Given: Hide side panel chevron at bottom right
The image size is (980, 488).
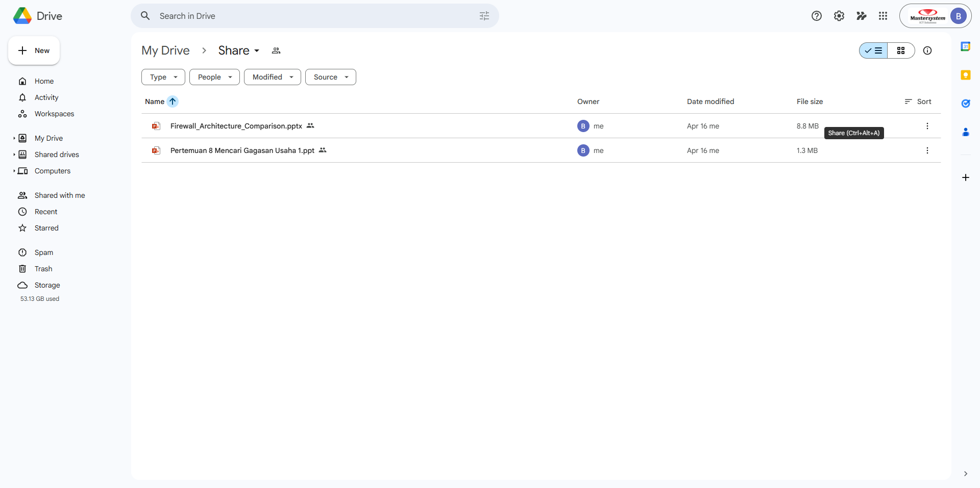Looking at the screenshot, I should (x=966, y=474).
